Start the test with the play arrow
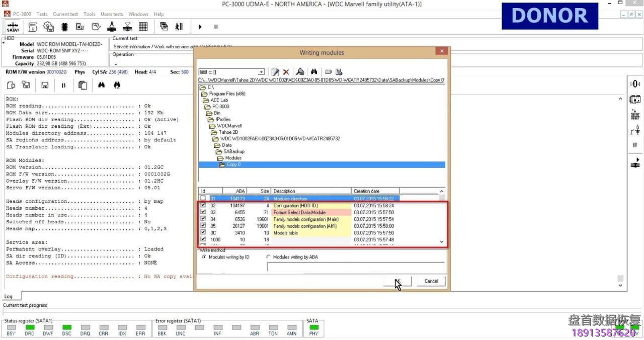 pos(200,27)
